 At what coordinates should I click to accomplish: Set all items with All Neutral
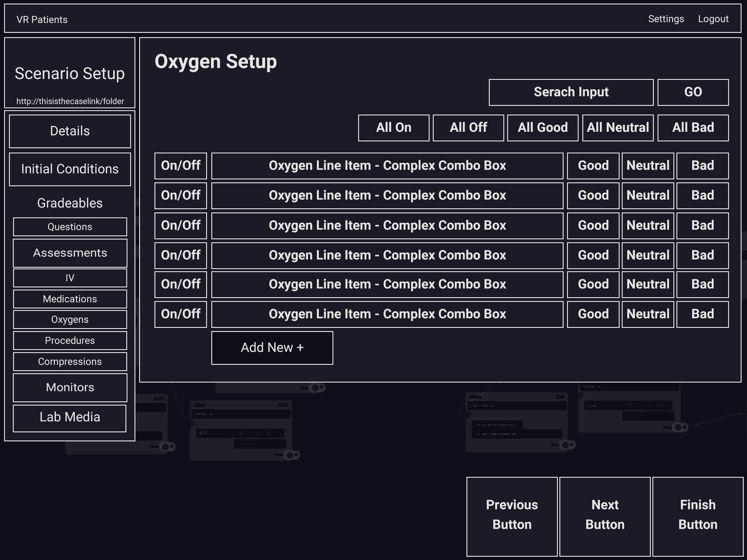coord(618,128)
